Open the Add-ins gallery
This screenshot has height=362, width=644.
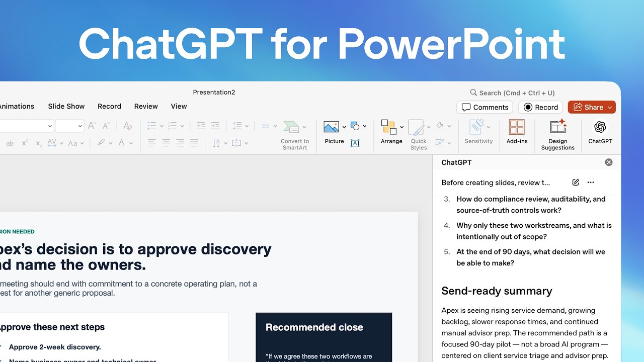click(x=517, y=132)
